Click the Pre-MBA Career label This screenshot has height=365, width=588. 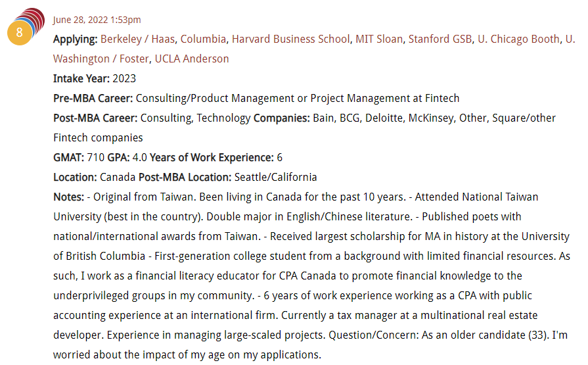[93, 99]
